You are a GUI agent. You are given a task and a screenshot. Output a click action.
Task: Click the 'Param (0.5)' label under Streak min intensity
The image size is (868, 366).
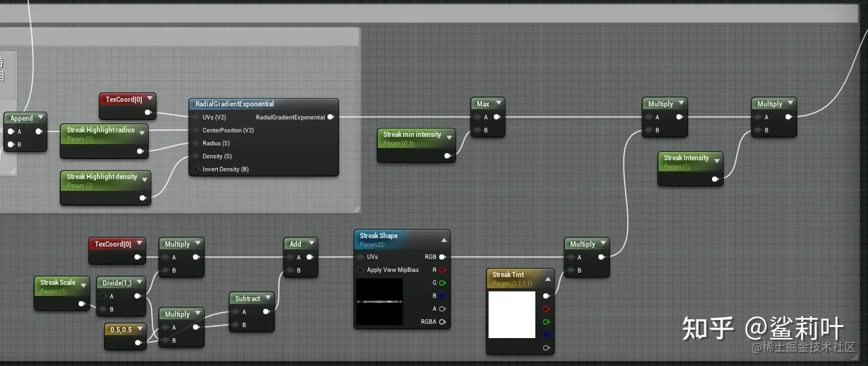click(398, 143)
